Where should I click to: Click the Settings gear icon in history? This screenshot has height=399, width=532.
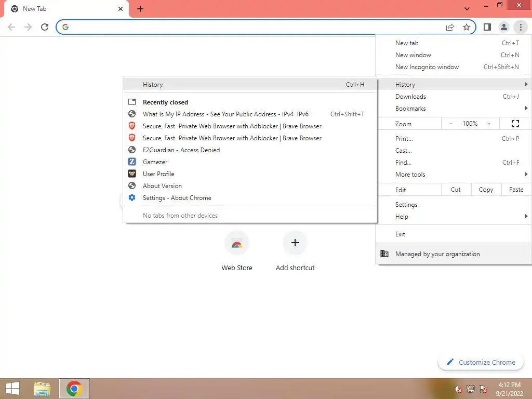pos(132,197)
